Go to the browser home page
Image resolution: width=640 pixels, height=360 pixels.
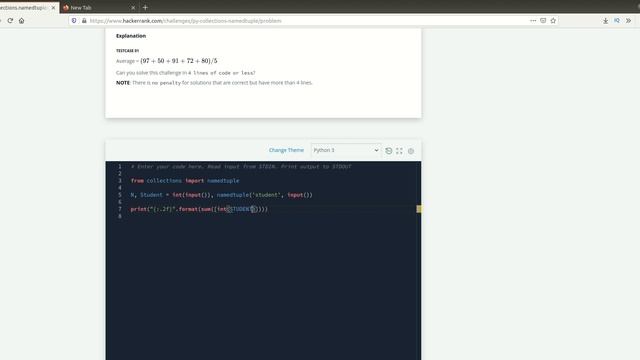click(x=21, y=20)
